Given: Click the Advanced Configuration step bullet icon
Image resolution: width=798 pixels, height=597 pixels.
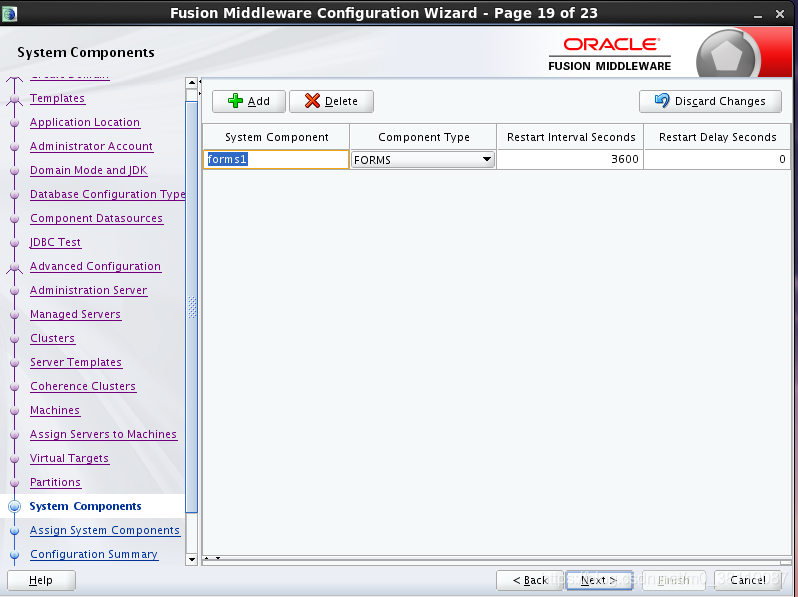Looking at the screenshot, I should coord(15,267).
